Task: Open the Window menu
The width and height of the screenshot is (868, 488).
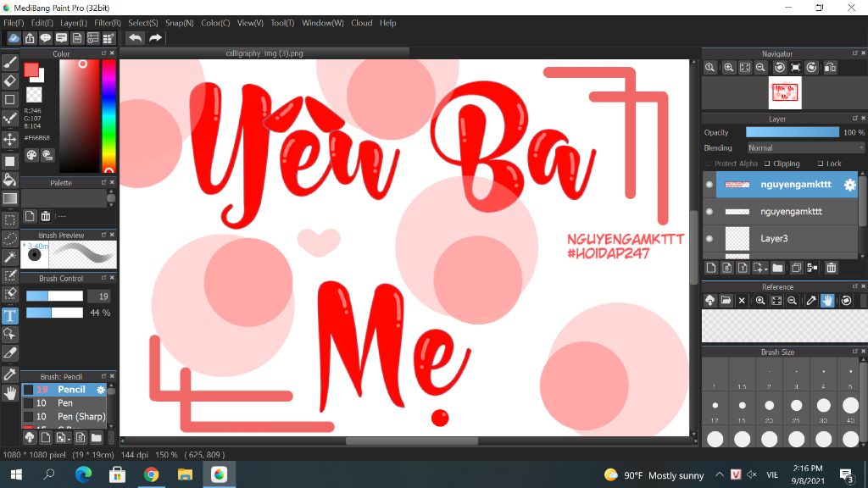Action: (x=323, y=23)
